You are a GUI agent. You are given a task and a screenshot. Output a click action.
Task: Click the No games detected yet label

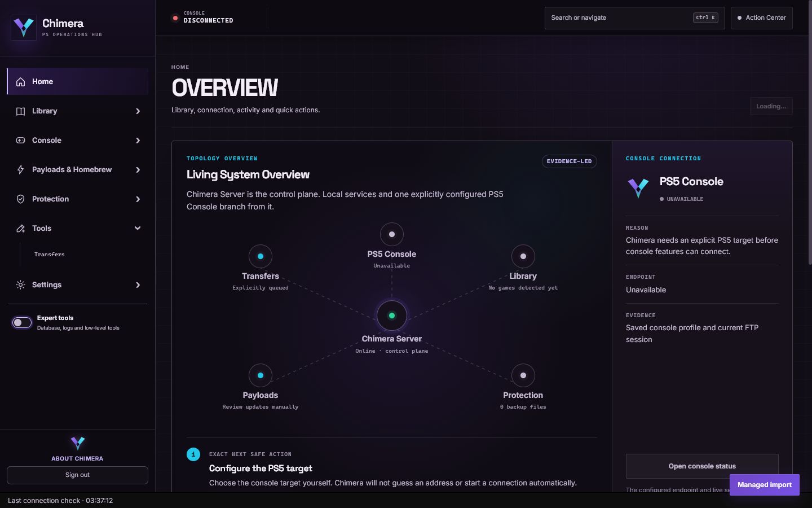tap(523, 288)
